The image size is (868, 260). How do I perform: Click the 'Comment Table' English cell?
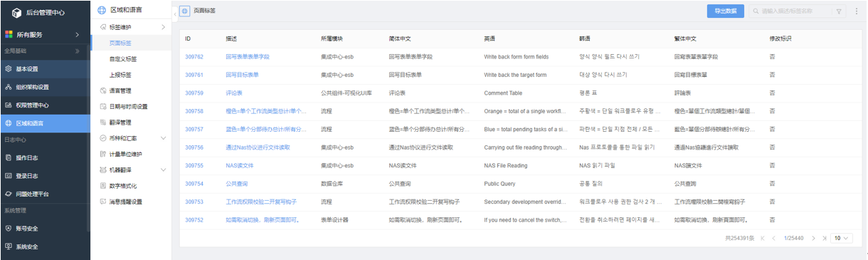click(503, 93)
